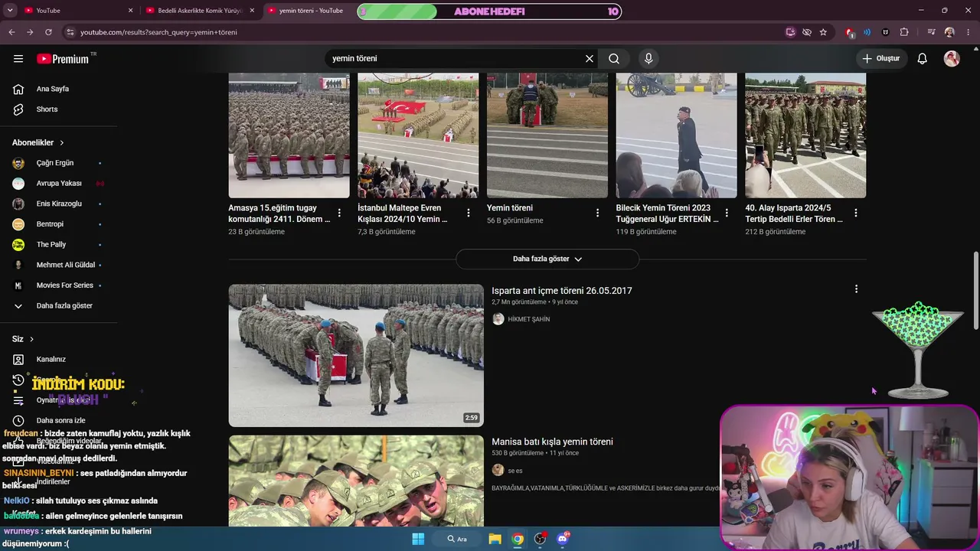Click the red extension icon with badge 1
The width and height of the screenshot is (980, 551).
pos(849,32)
